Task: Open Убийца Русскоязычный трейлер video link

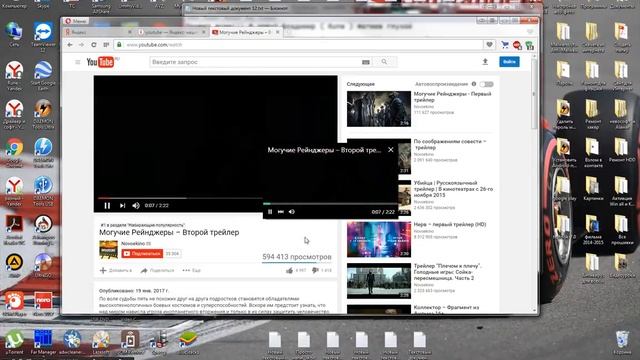Action: 453,189
